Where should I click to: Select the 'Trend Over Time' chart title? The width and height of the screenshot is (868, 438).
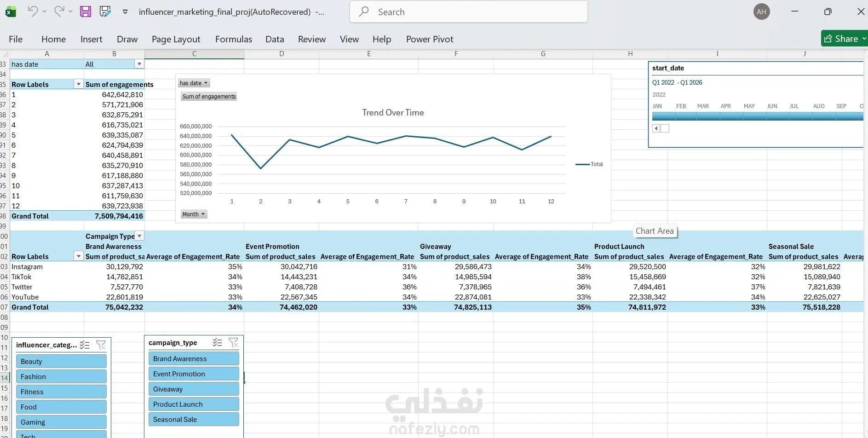(393, 113)
